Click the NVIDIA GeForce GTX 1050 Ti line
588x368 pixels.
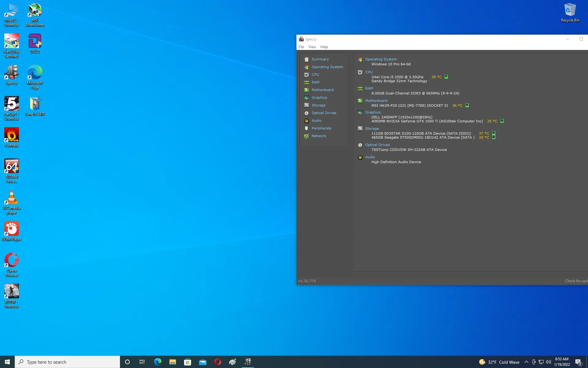click(x=427, y=121)
